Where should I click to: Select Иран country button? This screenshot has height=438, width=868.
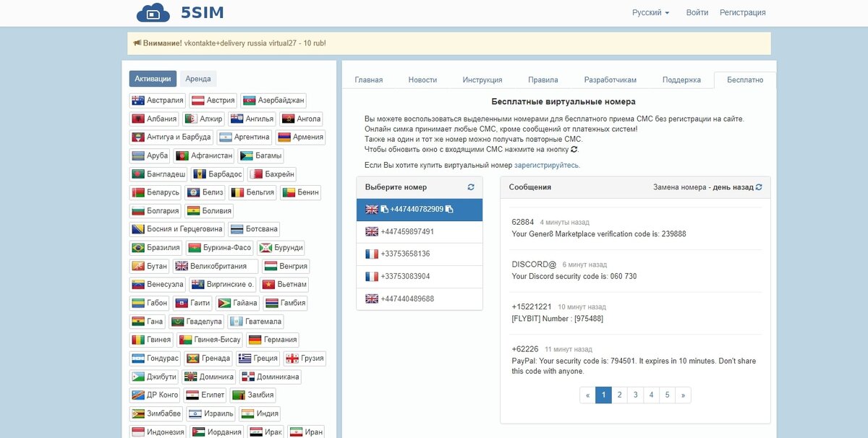[305, 432]
